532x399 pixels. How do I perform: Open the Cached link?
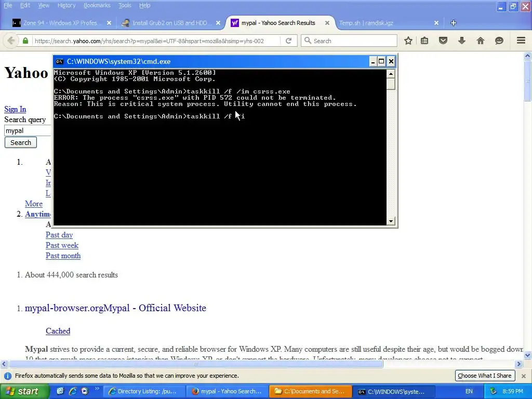pyautogui.click(x=58, y=331)
